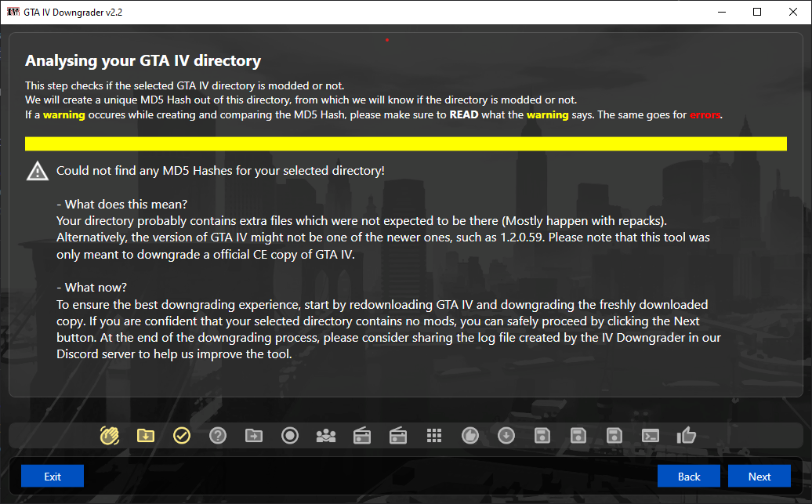Click the warning triangle icon
812x504 pixels.
click(x=38, y=171)
